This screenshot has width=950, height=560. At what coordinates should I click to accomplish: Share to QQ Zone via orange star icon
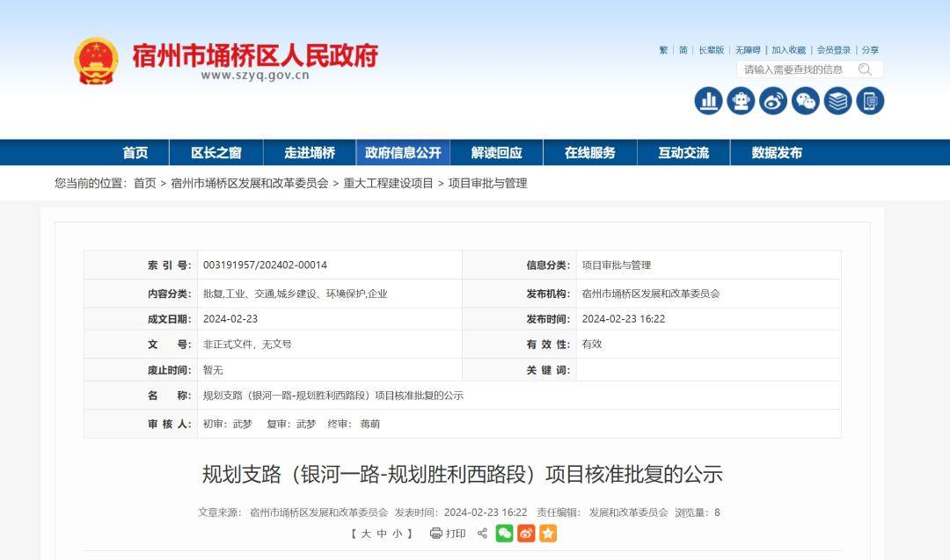(548, 534)
